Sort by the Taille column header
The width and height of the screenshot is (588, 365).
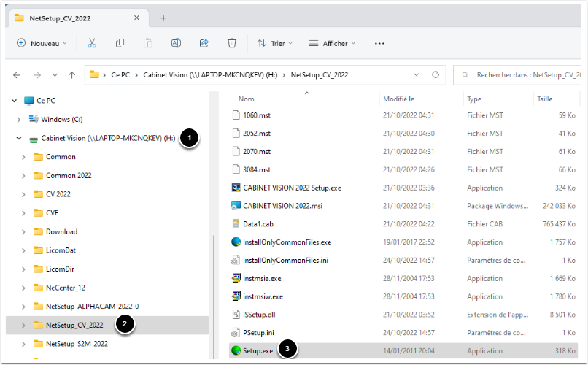(545, 99)
